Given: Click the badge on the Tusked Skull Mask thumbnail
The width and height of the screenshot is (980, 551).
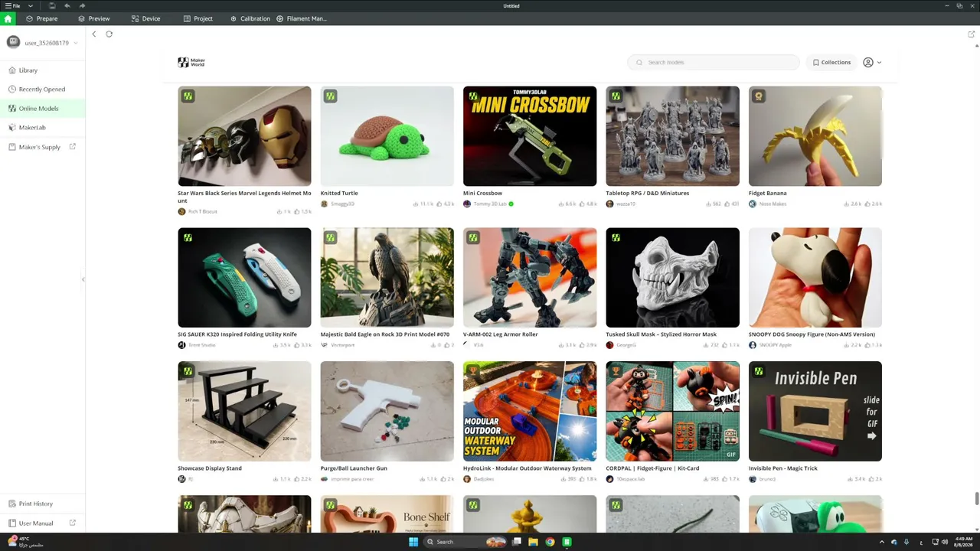Looking at the screenshot, I should pyautogui.click(x=616, y=237).
